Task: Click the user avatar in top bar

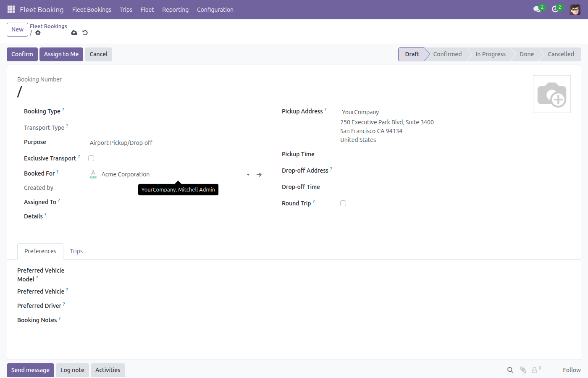Action: pos(575,9)
